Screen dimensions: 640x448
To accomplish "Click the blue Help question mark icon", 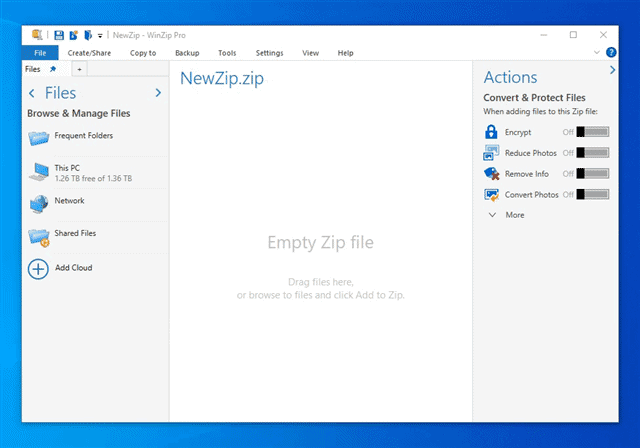I will pos(611,52).
